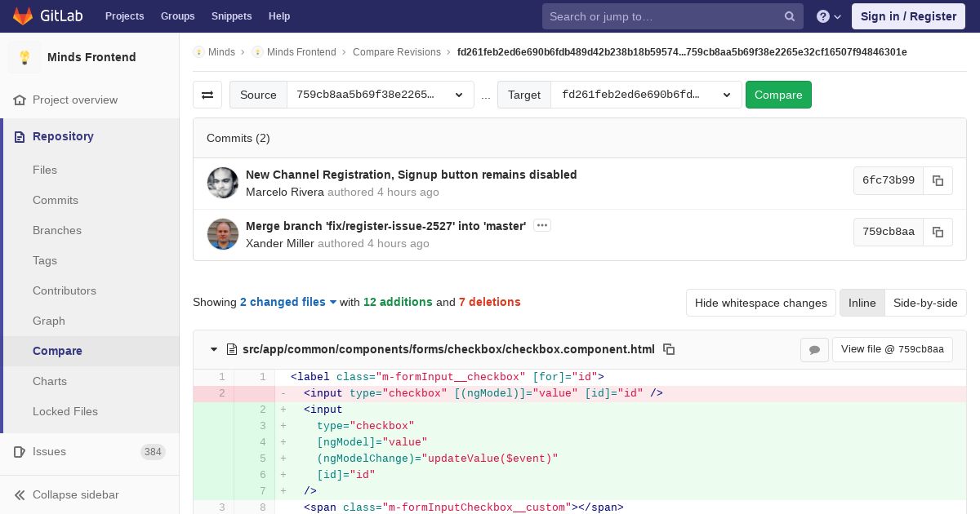Toggle comments speech bubble button
980x514 pixels.
pyautogui.click(x=814, y=349)
